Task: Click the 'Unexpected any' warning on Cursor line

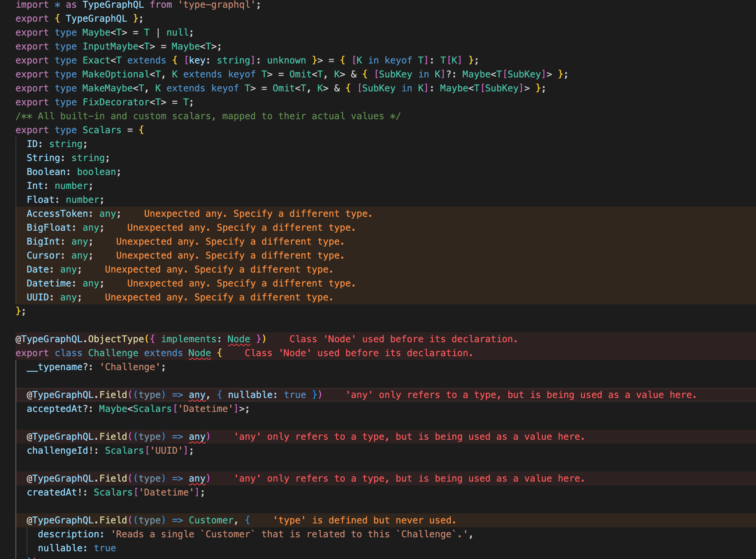Action: (230, 255)
